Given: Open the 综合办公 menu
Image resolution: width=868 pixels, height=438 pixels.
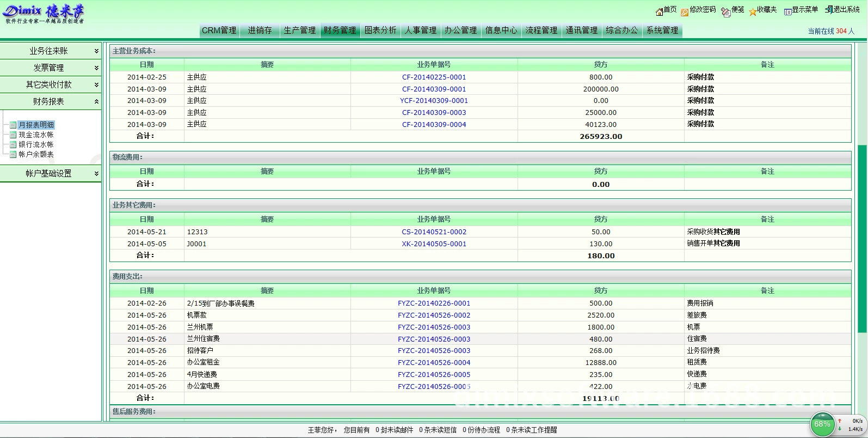Looking at the screenshot, I should (622, 31).
